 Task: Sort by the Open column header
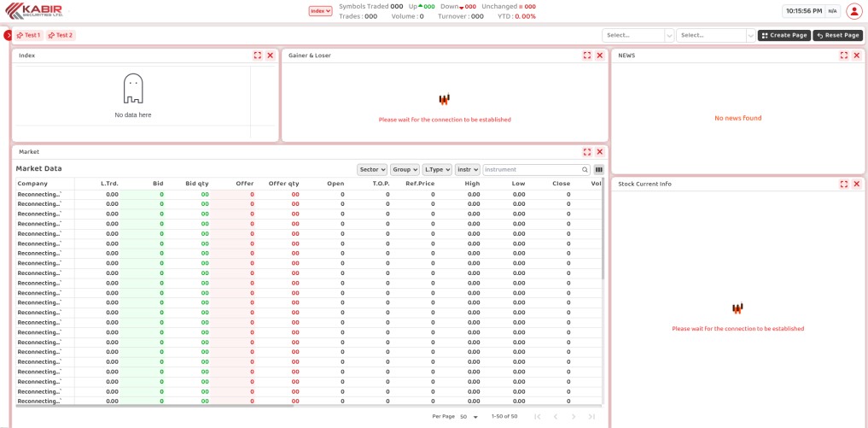(335, 184)
